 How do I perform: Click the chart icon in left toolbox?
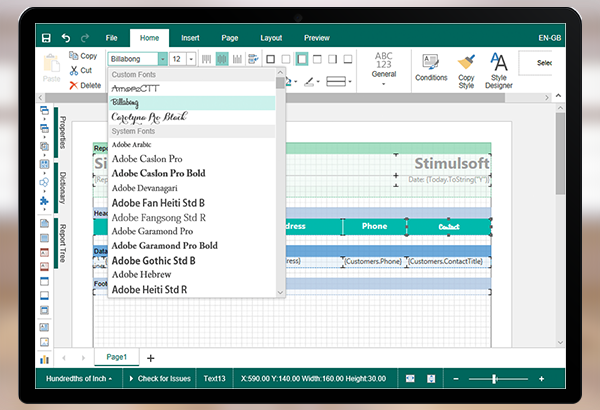(44, 358)
